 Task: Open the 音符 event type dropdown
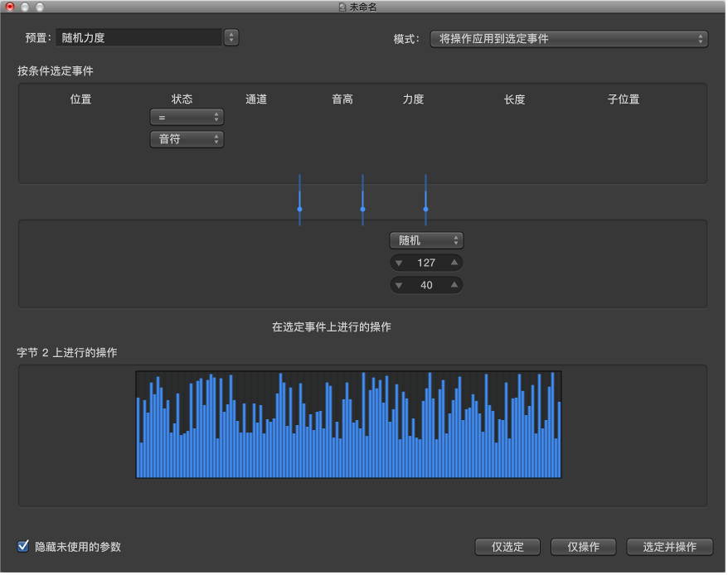click(187, 139)
